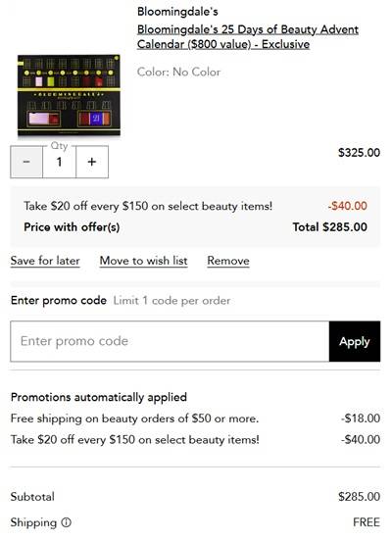Click the shipping info icon
Viewport: 392px width, 541px height.
pos(67,522)
